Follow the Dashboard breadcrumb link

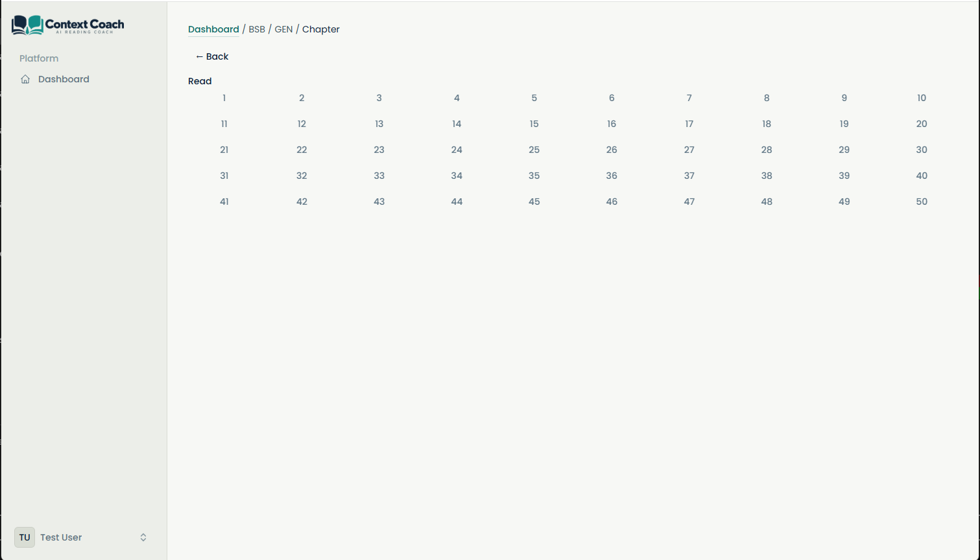tap(213, 29)
